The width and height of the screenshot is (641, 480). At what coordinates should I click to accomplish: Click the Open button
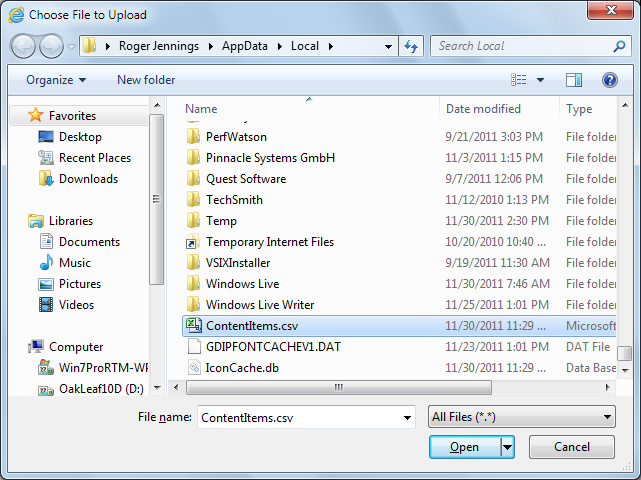(465, 447)
